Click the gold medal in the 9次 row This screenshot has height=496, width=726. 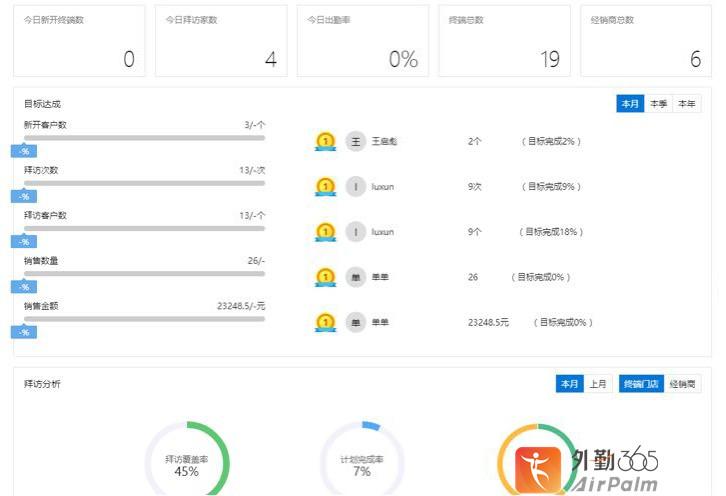point(325,186)
